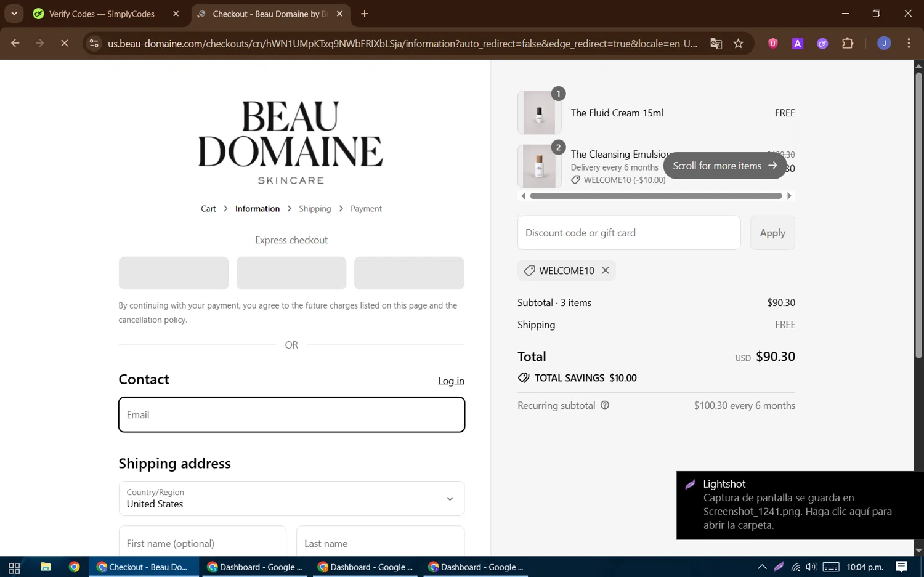The width and height of the screenshot is (924, 577).
Task: Remove the WELCOME10 discount code
Action: [x=606, y=270]
